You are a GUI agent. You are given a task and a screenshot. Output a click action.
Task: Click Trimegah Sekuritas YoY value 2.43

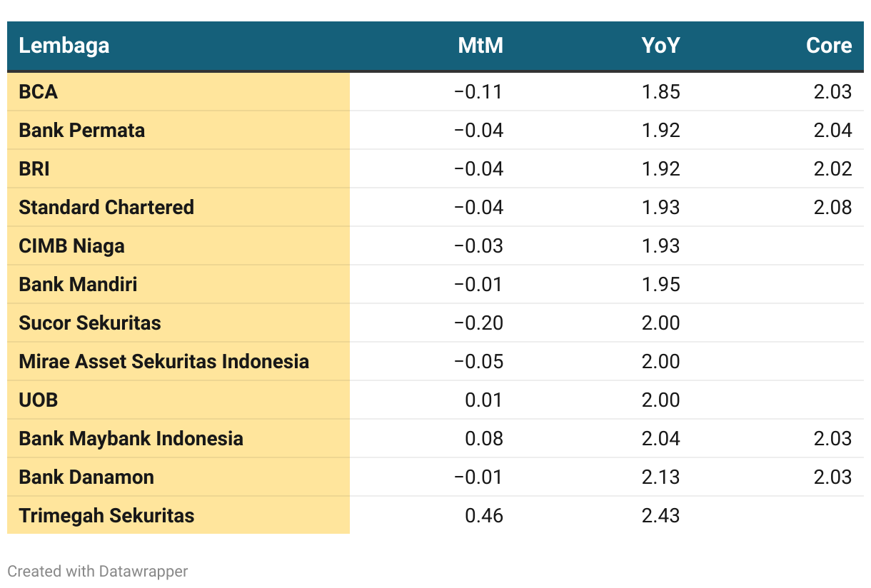click(660, 515)
